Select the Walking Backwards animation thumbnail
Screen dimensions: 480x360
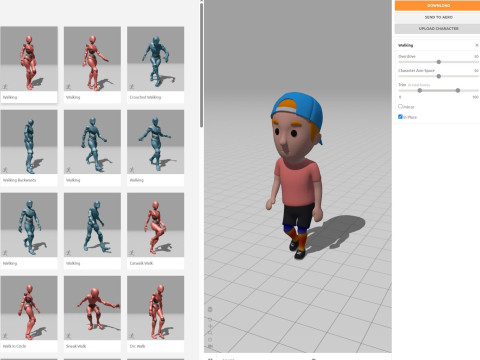[29, 142]
